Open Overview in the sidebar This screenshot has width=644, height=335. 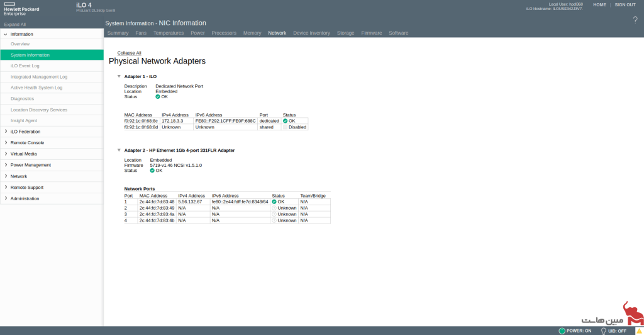click(x=20, y=44)
